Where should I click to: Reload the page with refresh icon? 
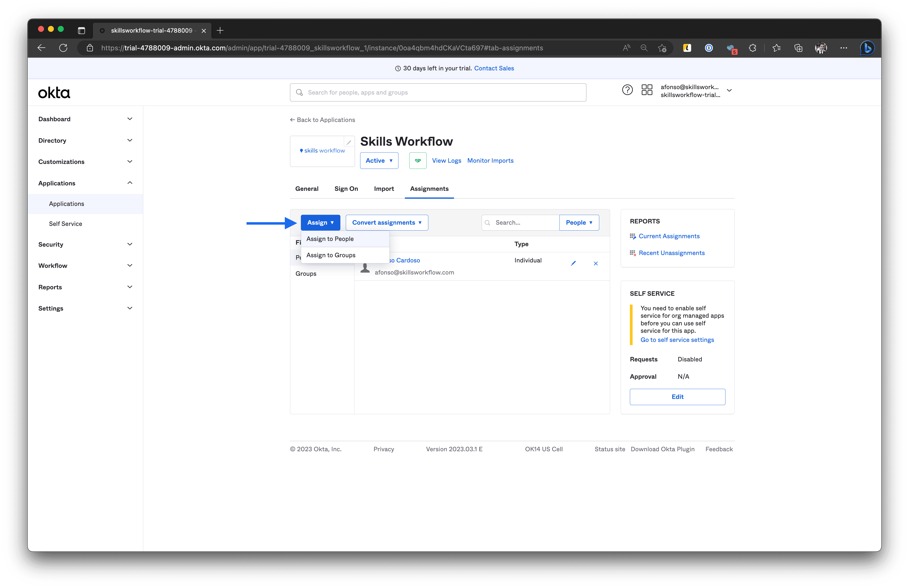(x=63, y=48)
